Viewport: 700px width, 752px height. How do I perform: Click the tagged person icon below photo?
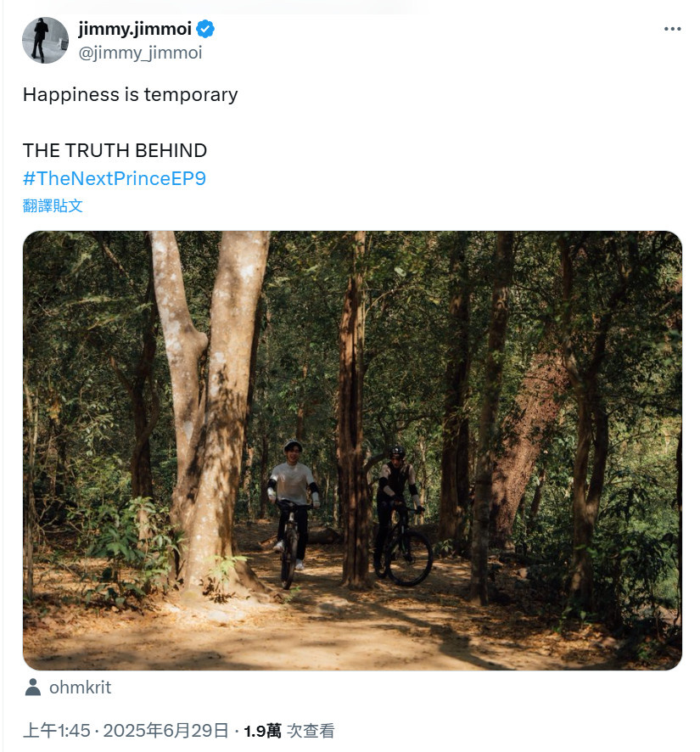click(x=32, y=687)
